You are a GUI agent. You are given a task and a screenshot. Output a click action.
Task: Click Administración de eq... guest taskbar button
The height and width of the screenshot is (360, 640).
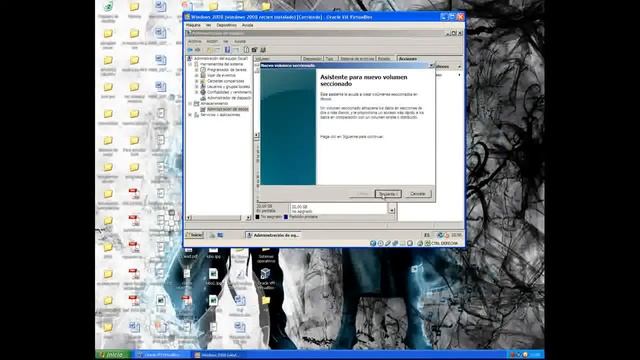coord(273,235)
